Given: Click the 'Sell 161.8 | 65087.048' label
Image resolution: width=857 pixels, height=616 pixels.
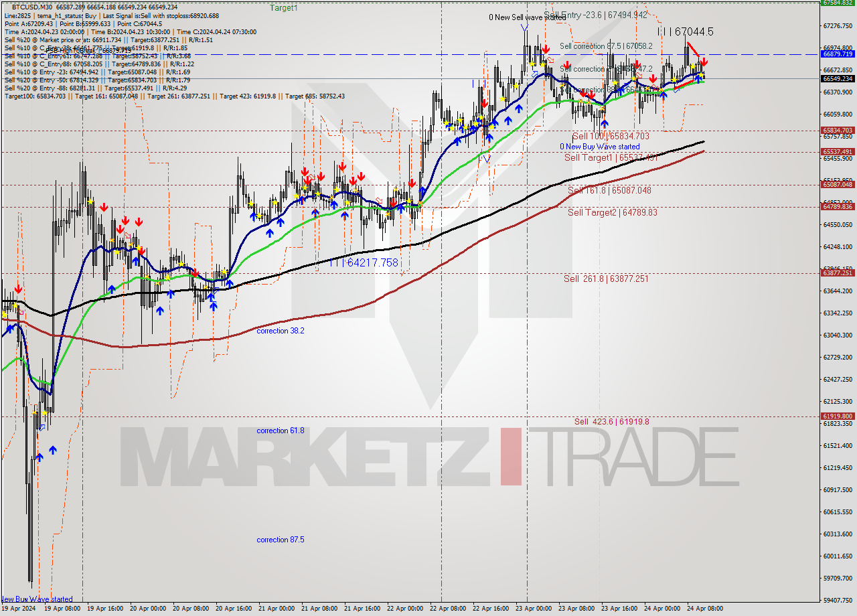Looking at the screenshot, I should pos(609,191).
